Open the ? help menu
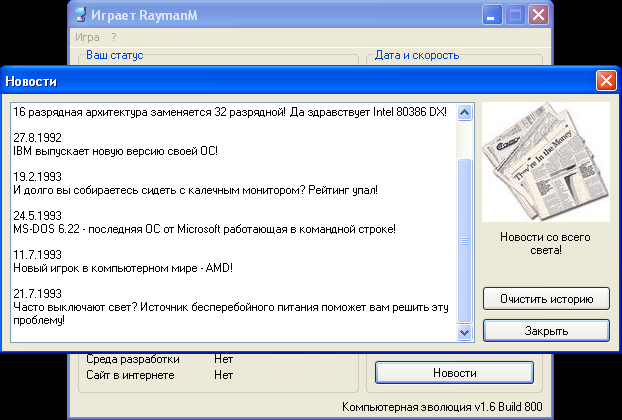Viewport: 622px width, 420px height. point(114,37)
